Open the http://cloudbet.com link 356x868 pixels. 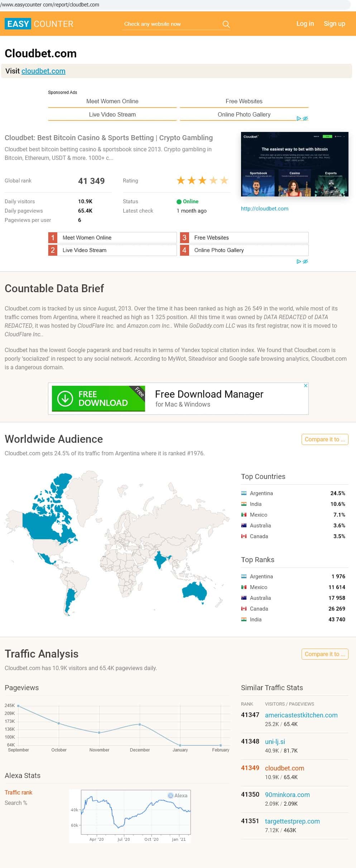(x=264, y=209)
